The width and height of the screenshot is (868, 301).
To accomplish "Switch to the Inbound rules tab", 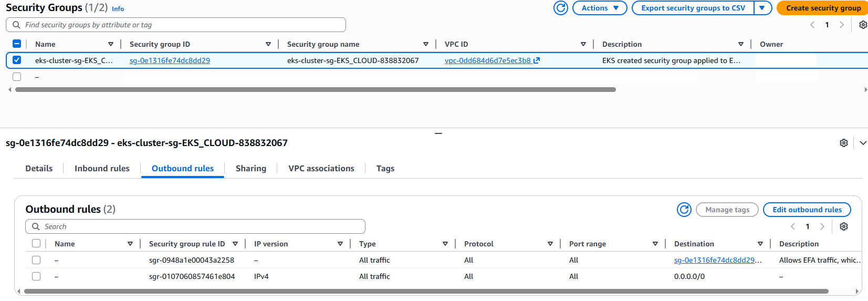I will pyautogui.click(x=102, y=169).
